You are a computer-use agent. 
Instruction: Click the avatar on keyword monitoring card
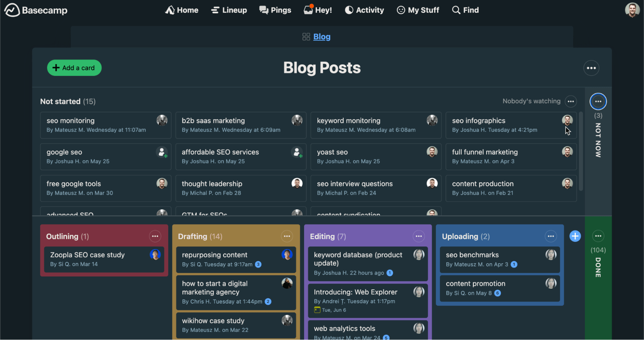(x=432, y=120)
